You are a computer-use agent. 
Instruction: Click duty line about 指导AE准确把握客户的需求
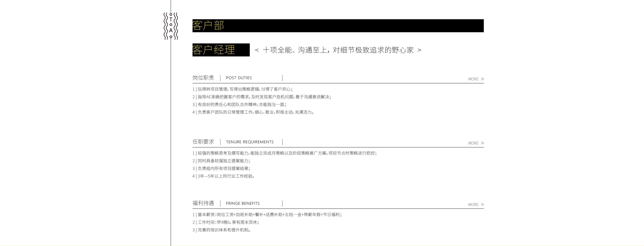261,97
